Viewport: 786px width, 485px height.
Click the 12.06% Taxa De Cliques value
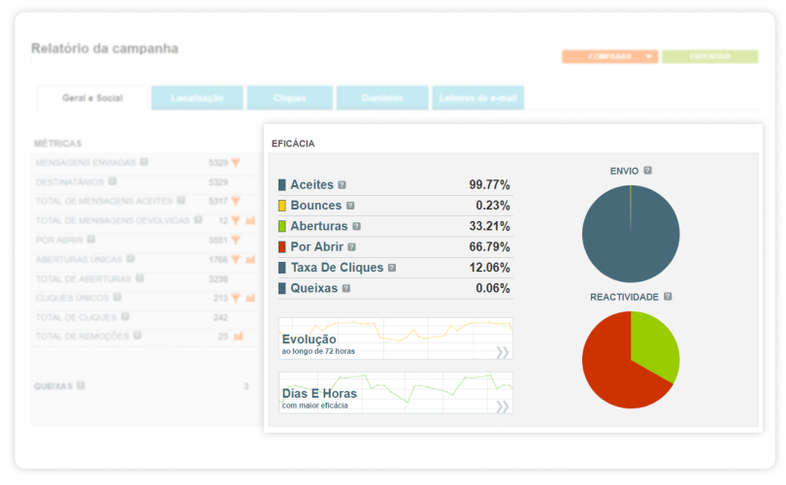pyautogui.click(x=489, y=268)
